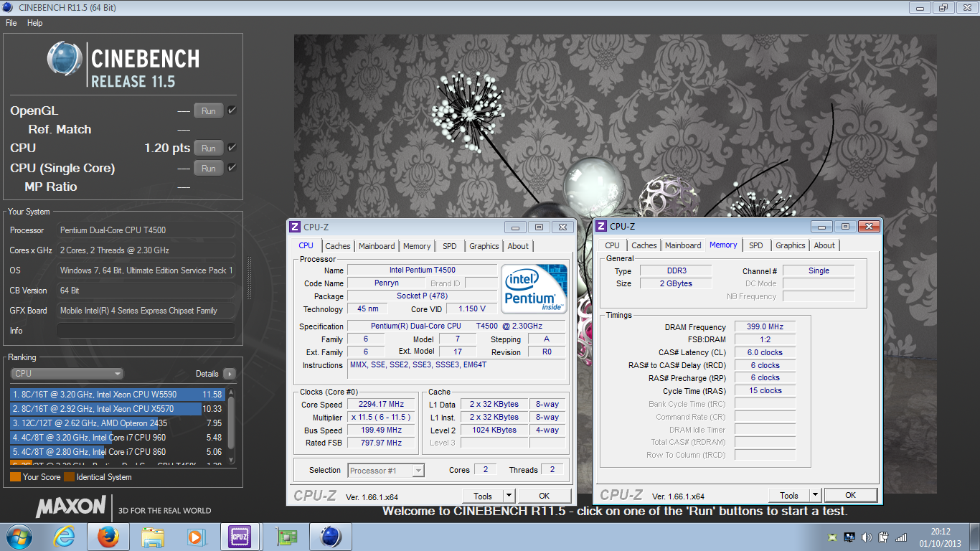This screenshot has height=551, width=980.
Task: Select SPD tab in CPU-Z CPU window
Action: coord(450,246)
